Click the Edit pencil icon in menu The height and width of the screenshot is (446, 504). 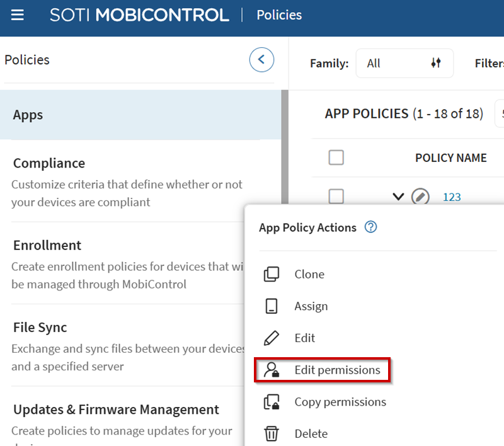tap(272, 338)
